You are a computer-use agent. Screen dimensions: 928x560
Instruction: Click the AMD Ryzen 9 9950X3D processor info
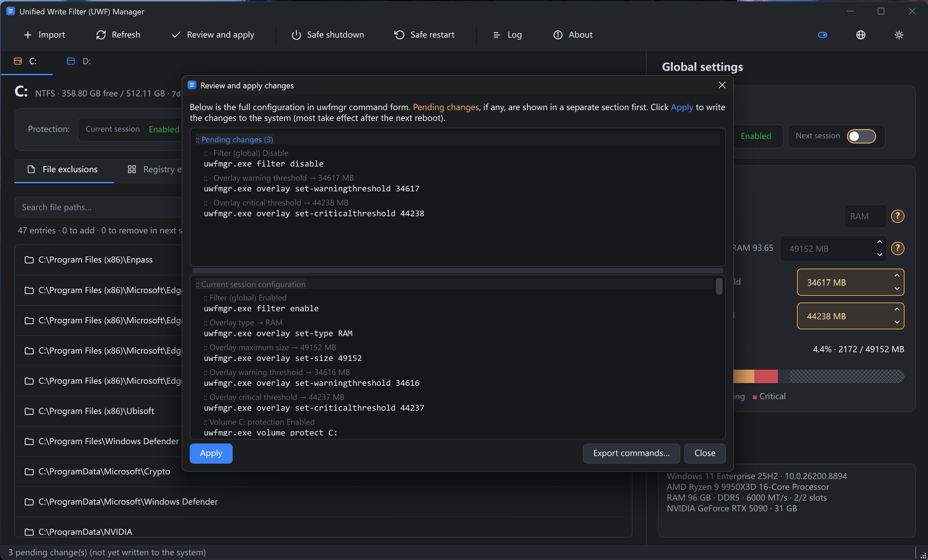click(x=748, y=487)
